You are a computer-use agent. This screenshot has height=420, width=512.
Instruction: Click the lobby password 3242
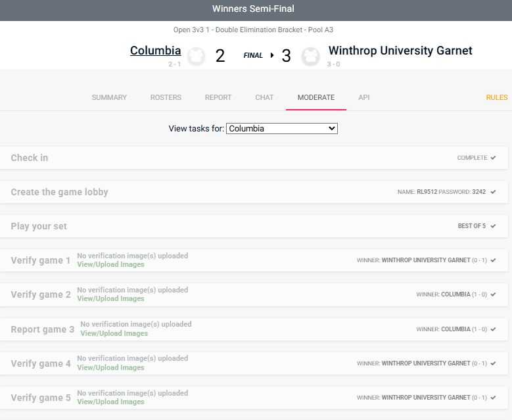[478, 192]
